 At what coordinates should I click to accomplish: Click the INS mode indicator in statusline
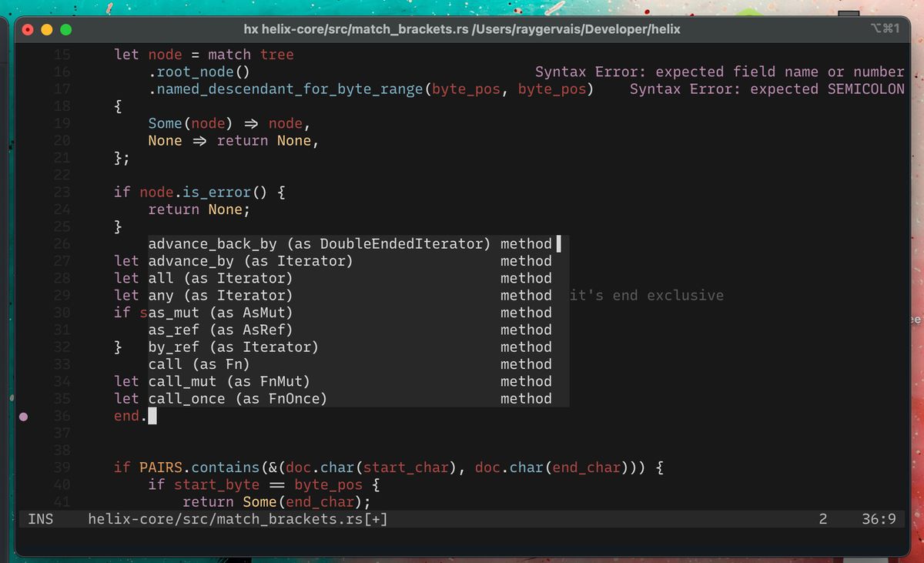coord(41,519)
